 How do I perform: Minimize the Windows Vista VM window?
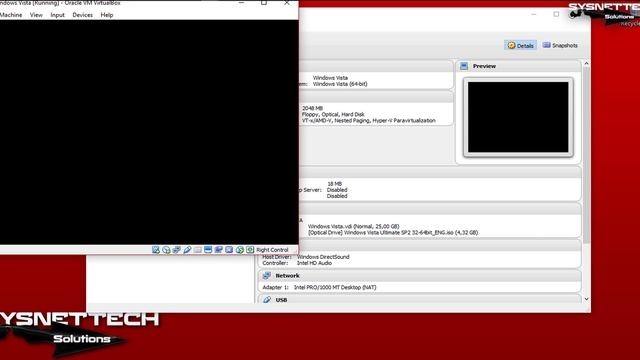[x=241, y=3]
